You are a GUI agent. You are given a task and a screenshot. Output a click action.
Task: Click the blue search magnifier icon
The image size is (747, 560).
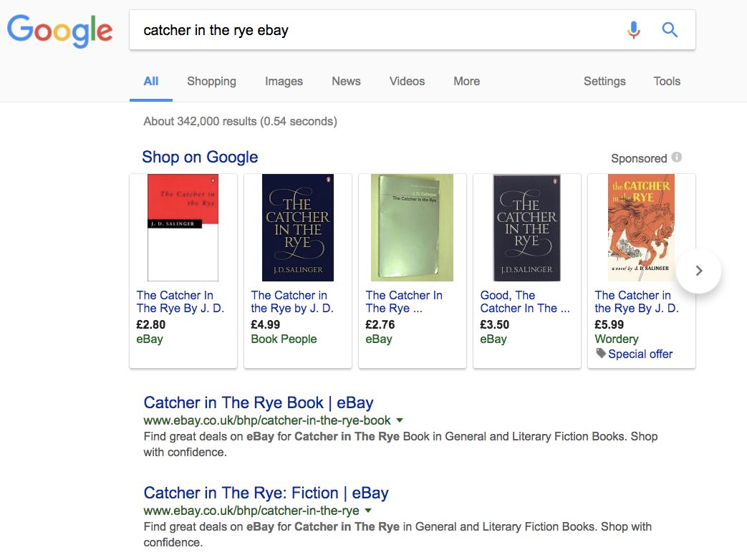(670, 30)
